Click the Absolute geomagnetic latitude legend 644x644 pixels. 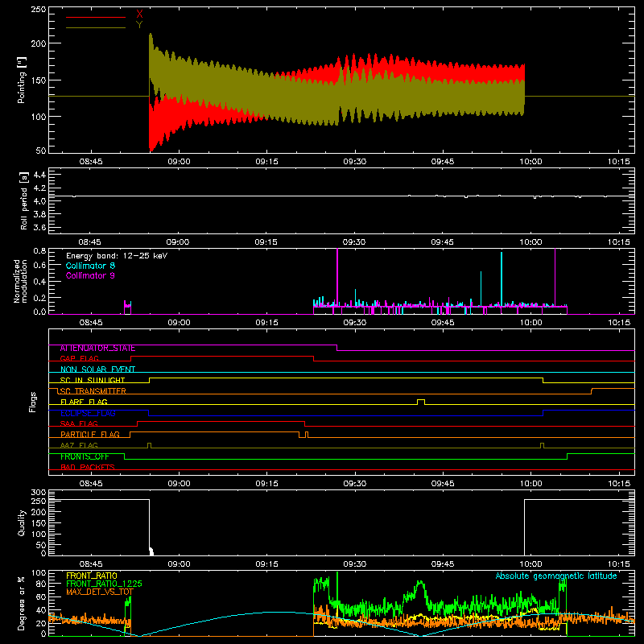coord(556,576)
